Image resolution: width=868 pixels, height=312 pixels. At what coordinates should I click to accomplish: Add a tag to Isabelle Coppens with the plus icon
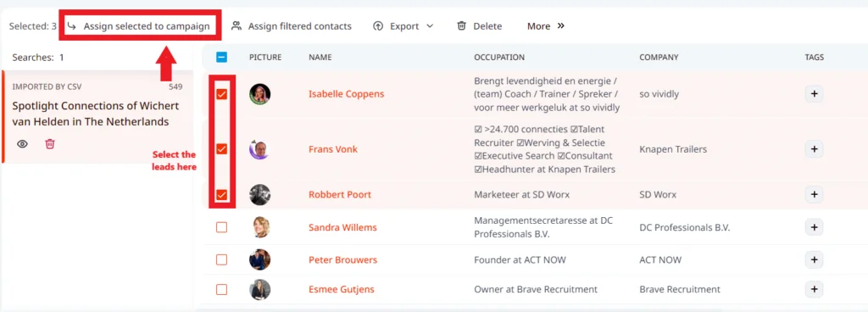(814, 94)
